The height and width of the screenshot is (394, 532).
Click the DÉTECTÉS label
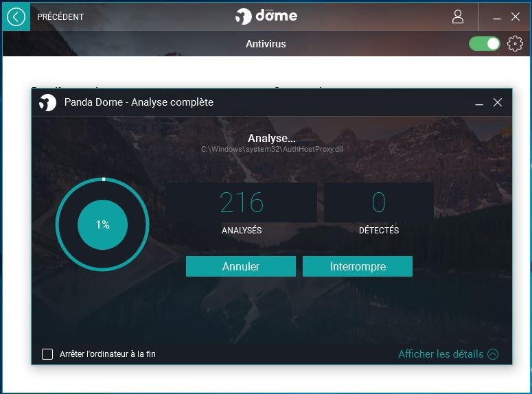point(379,231)
